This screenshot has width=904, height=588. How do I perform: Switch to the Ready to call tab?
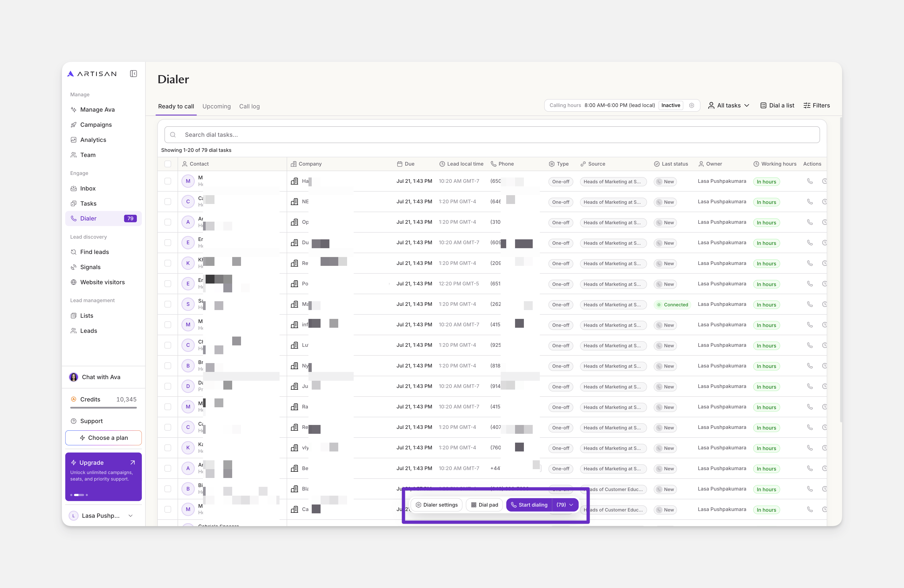[176, 106]
